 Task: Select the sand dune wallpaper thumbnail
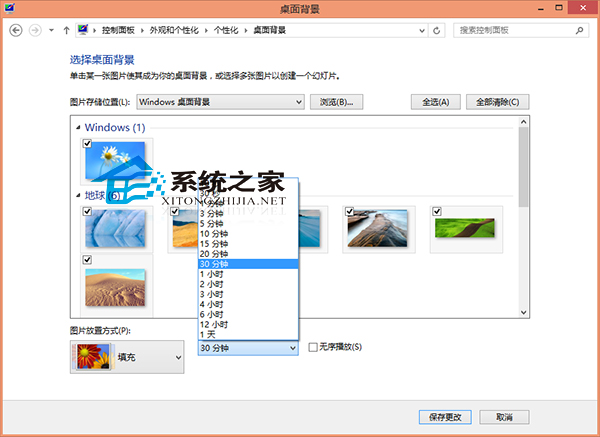(x=115, y=287)
